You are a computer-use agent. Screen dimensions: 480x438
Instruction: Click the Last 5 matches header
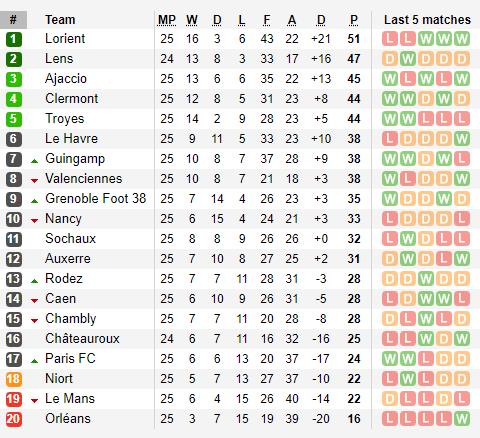point(427,20)
